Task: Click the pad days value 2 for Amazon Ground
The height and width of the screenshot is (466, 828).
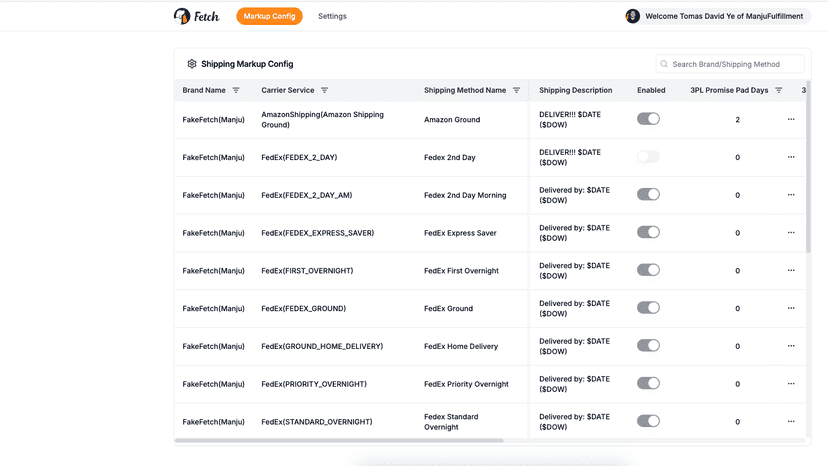Action: [x=737, y=119]
